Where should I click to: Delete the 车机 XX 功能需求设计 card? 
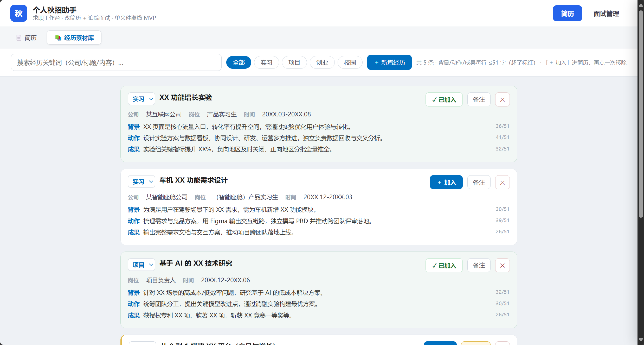[502, 182]
